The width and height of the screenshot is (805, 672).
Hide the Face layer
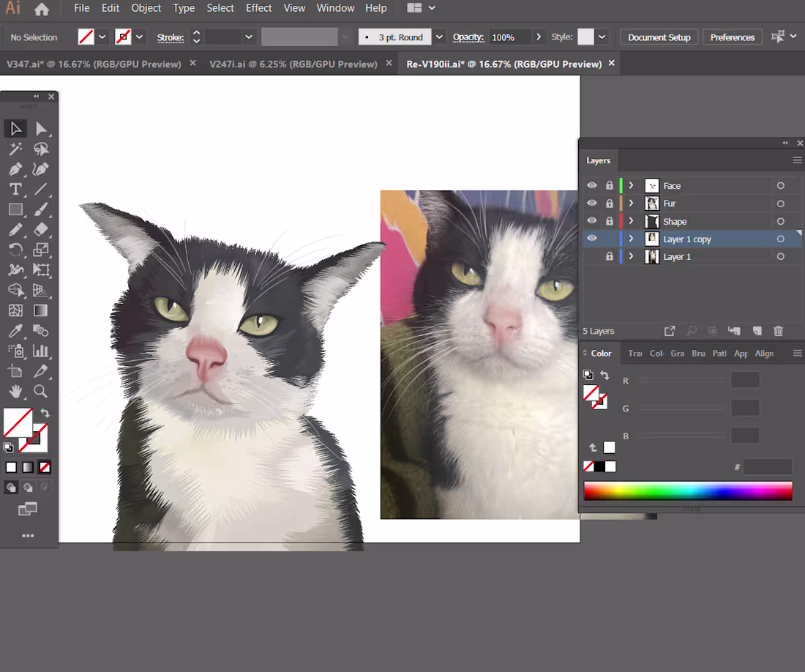point(591,186)
